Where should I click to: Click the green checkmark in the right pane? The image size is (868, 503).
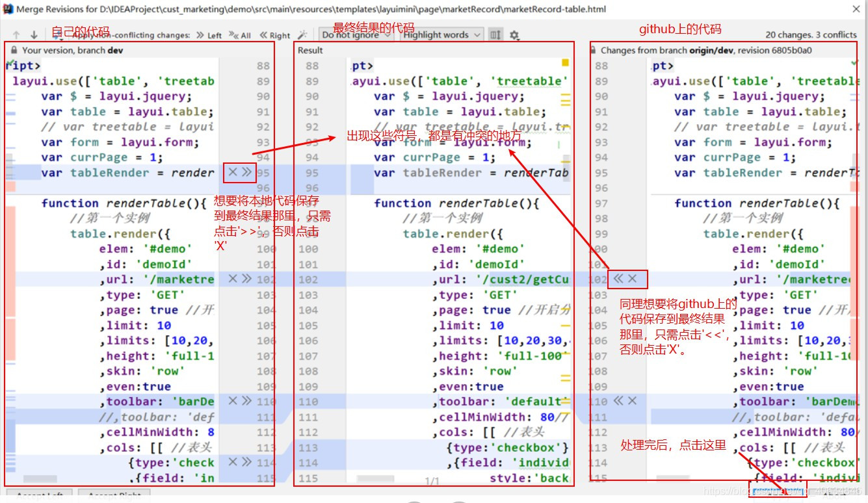tap(854, 63)
